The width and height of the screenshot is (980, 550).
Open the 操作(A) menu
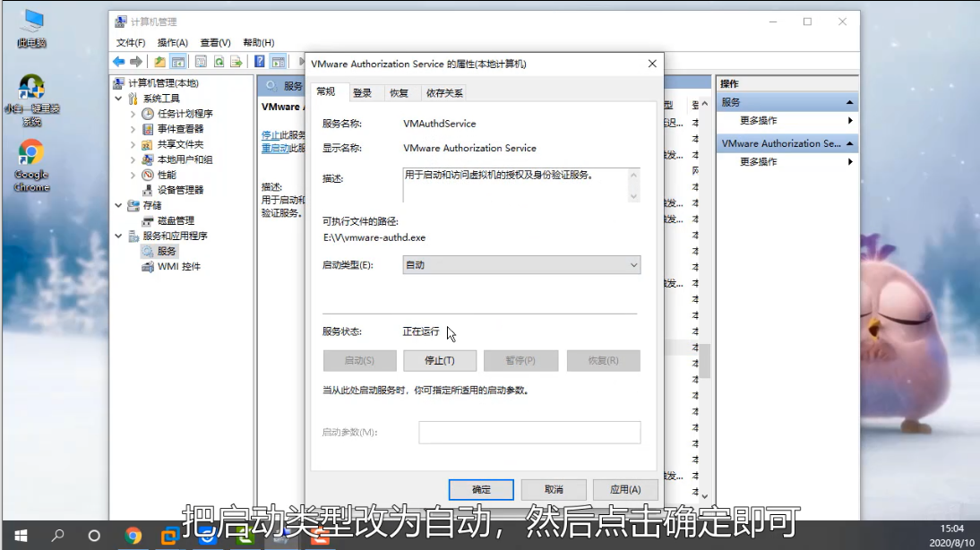173,42
